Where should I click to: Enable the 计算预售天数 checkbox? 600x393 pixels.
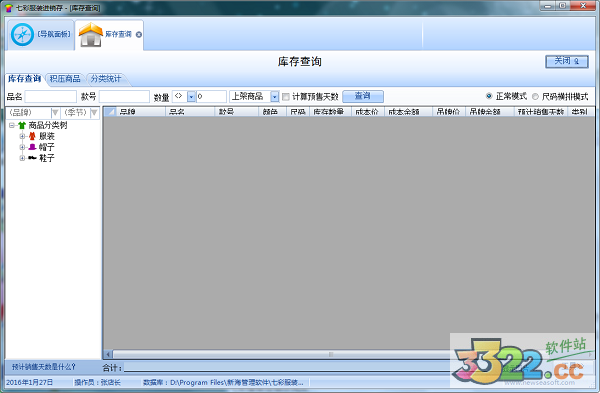click(x=286, y=97)
